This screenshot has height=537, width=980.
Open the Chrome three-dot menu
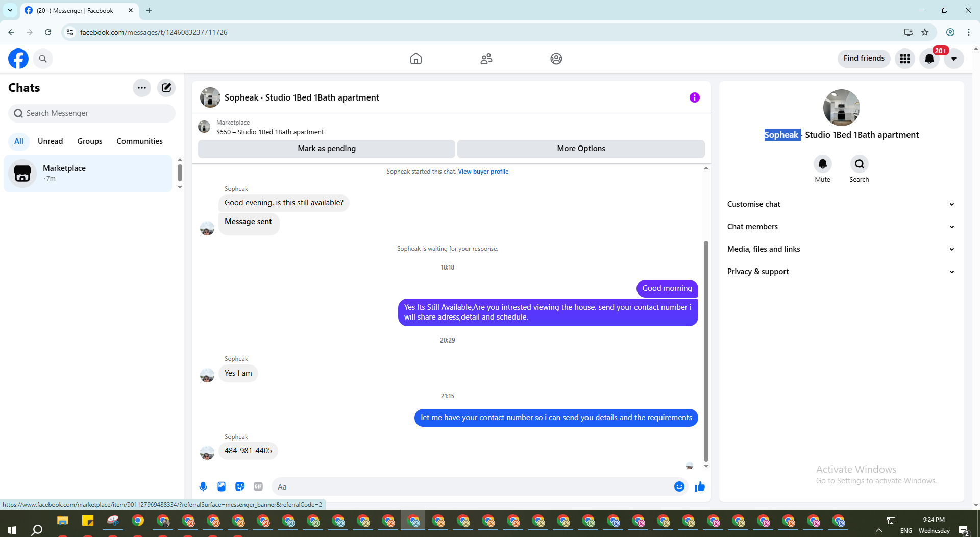point(969,32)
